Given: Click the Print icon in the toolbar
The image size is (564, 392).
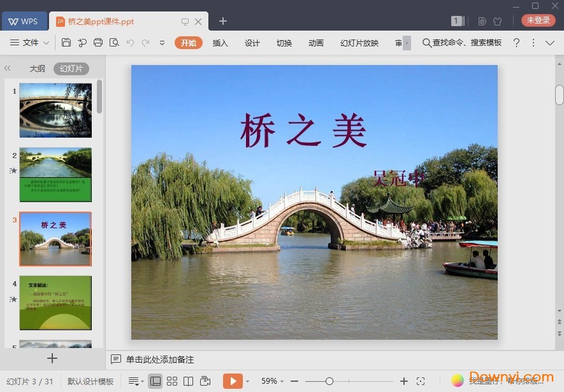Looking at the screenshot, I should pos(98,43).
